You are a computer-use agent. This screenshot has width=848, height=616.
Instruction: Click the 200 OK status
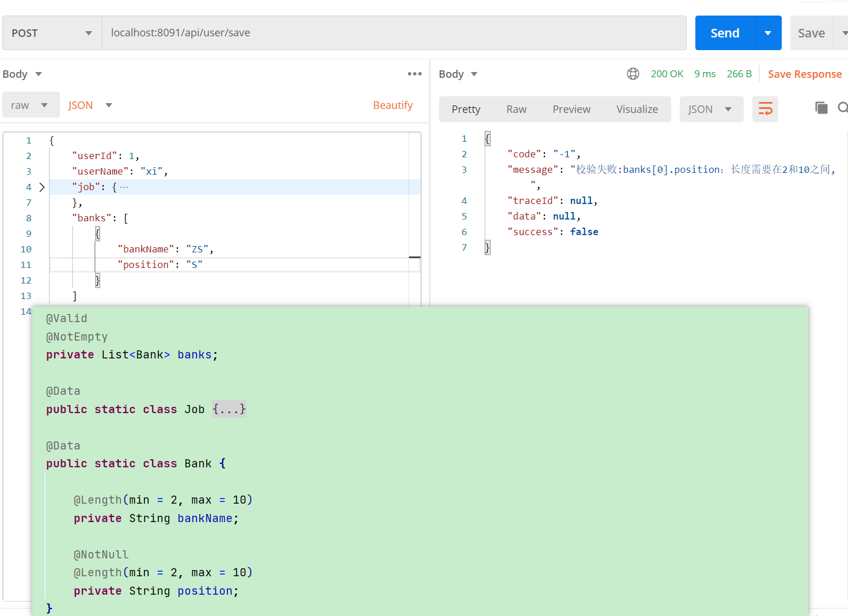pyautogui.click(x=667, y=74)
